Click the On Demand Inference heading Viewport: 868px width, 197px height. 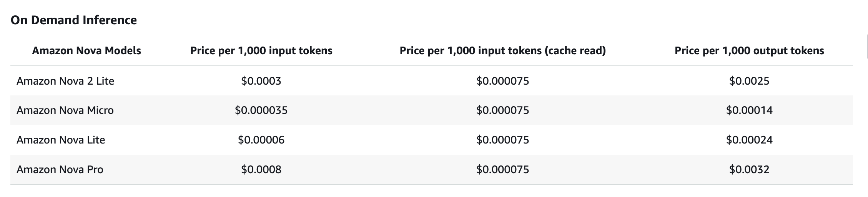[x=73, y=20]
